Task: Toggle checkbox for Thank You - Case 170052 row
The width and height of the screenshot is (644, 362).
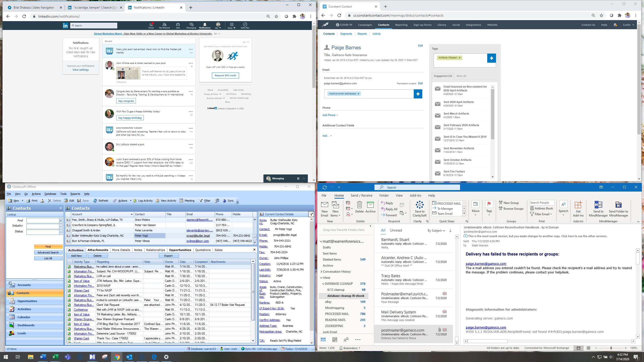Action: (69, 338)
